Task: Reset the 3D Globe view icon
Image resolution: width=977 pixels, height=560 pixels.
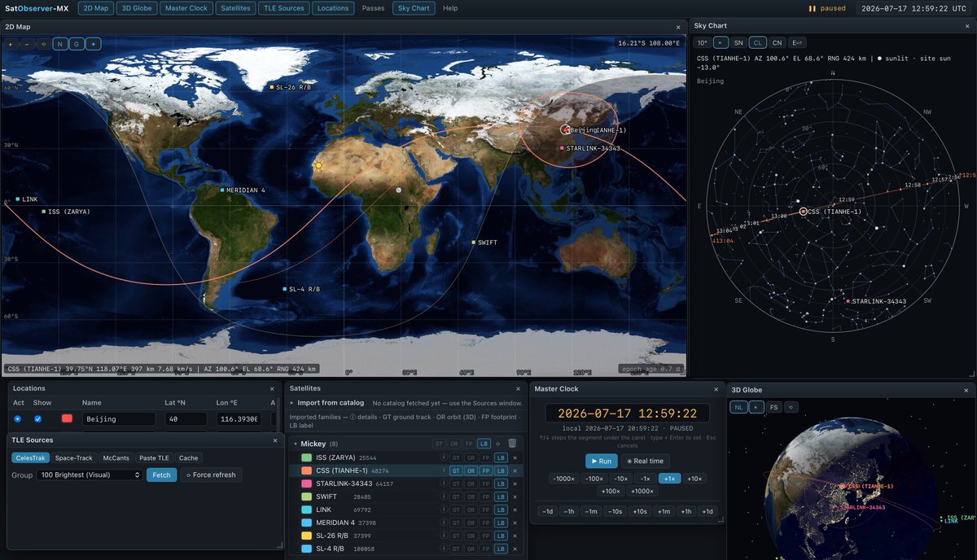Action: coord(791,407)
